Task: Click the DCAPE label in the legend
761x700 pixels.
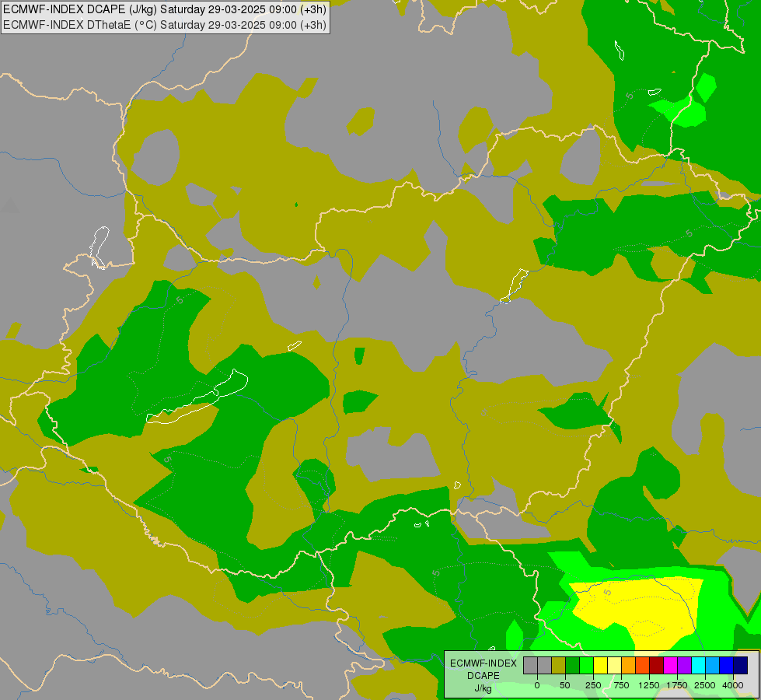Action: 483,676
